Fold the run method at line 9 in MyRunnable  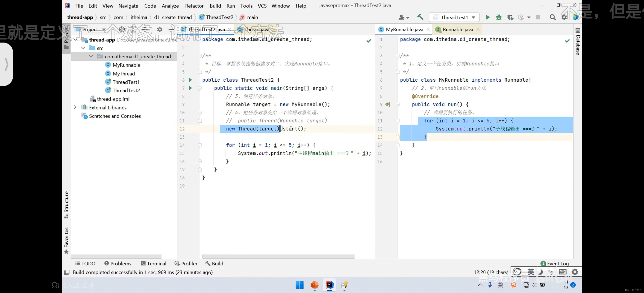(x=398, y=105)
